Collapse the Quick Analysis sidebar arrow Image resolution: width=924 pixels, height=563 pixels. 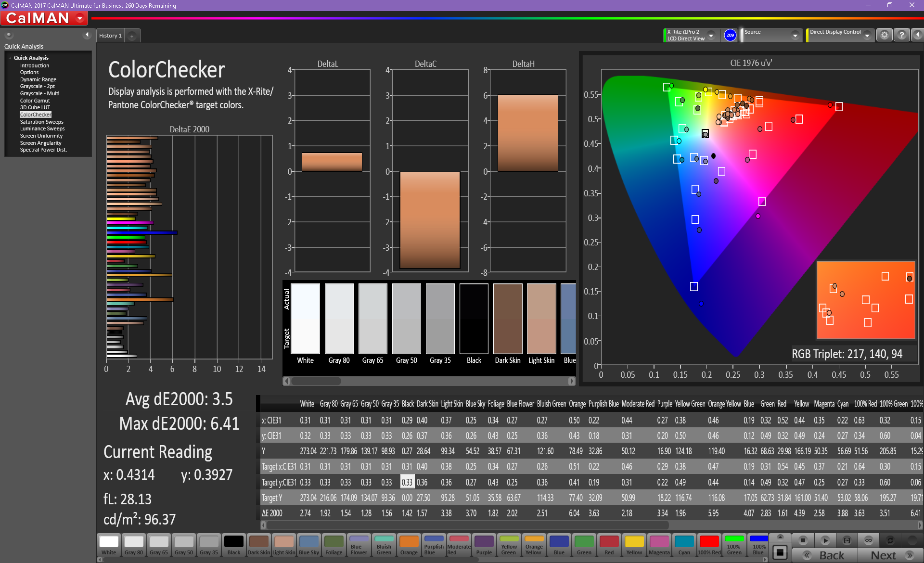point(87,35)
